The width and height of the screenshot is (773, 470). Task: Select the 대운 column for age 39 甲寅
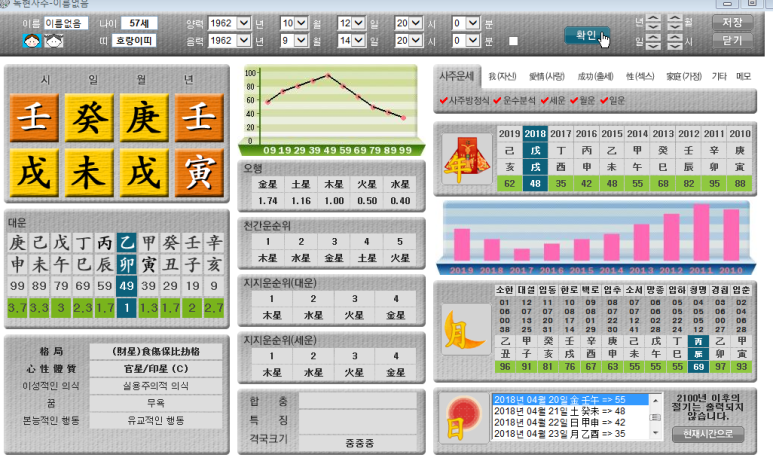(148, 276)
